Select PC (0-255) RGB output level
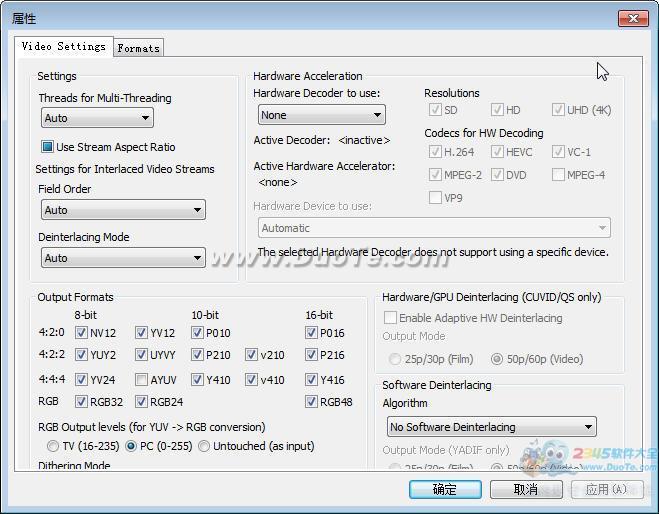This screenshot has height=514, width=659. (131, 446)
